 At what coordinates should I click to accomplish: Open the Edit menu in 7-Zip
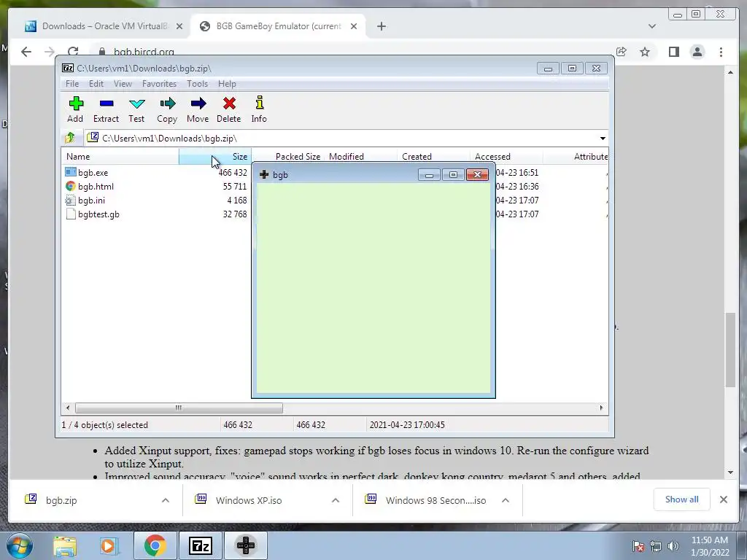96,84
